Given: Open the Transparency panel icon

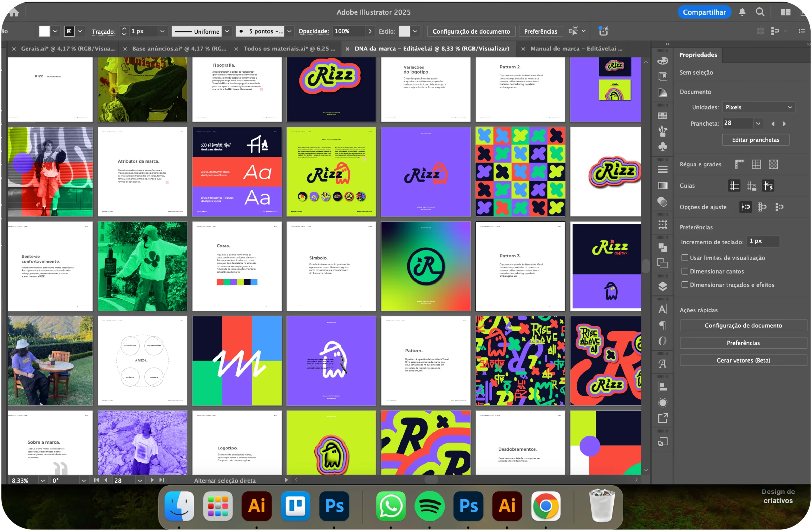Looking at the screenshot, I should 663,202.
